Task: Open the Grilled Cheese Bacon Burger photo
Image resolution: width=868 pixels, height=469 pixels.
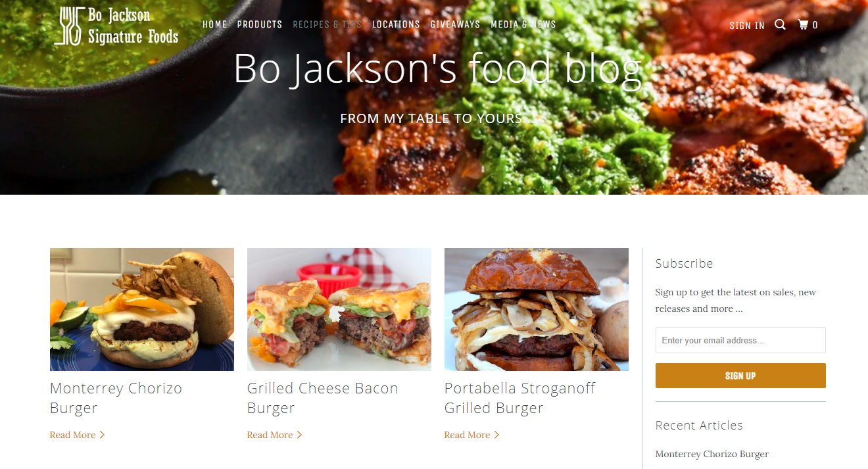Action: point(339,309)
